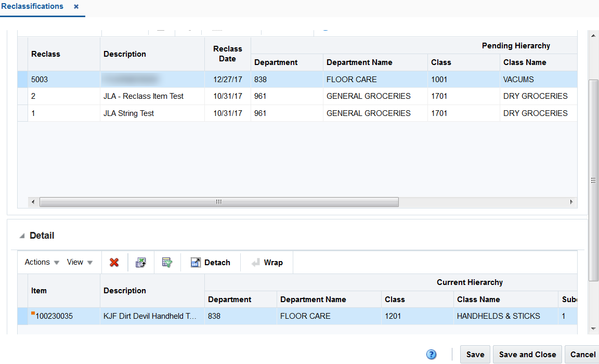Select row header for reclass 2
Viewport: 599px width, 364px height.
click(22, 96)
